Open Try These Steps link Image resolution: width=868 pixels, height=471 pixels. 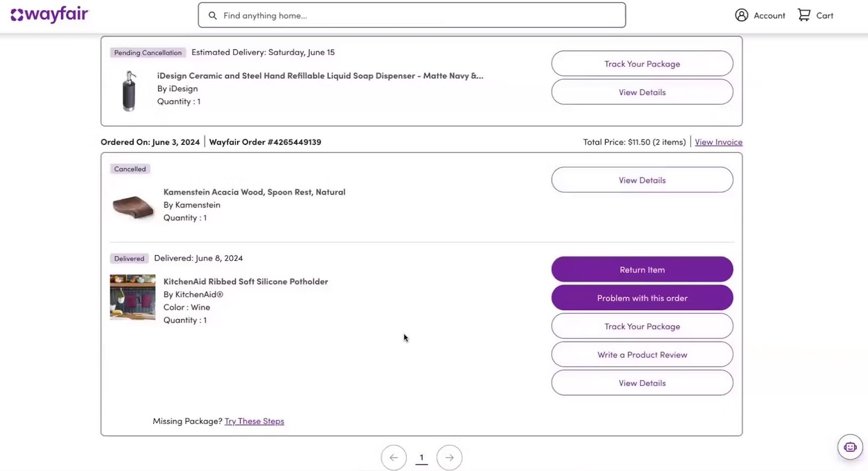coord(254,421)
